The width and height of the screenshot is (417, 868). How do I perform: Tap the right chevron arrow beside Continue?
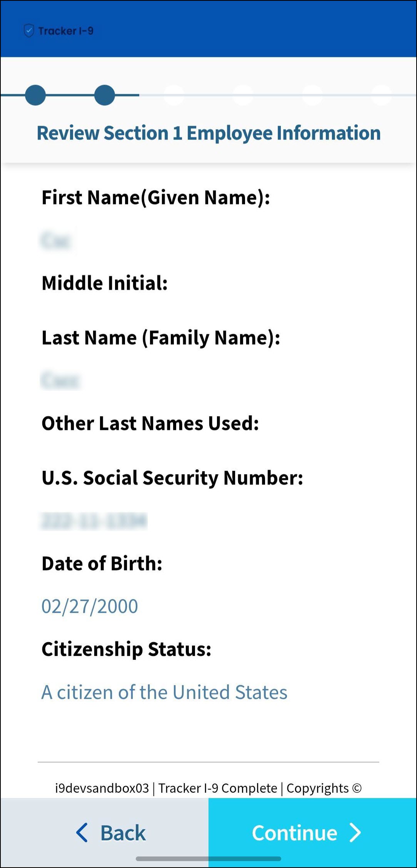355,833
